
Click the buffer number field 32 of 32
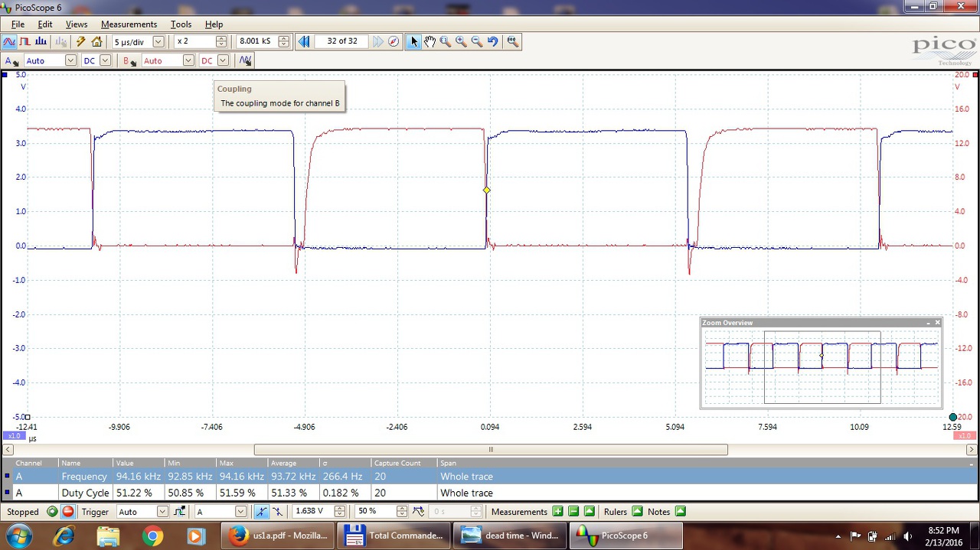coord(341,41)
